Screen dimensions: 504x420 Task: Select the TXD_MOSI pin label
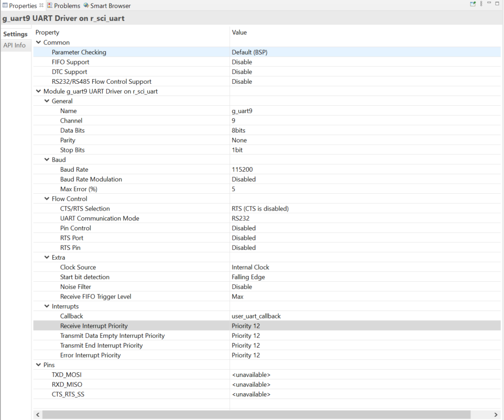coord(67,374)
